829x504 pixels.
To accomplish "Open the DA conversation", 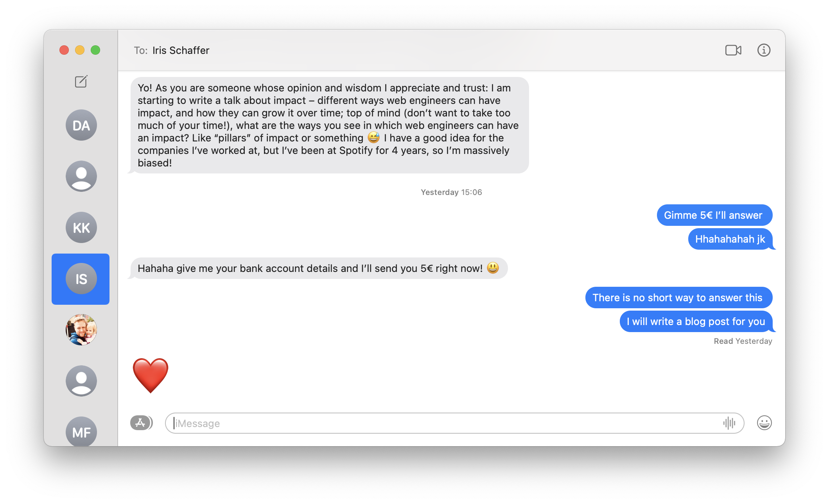I will [81, 125].
